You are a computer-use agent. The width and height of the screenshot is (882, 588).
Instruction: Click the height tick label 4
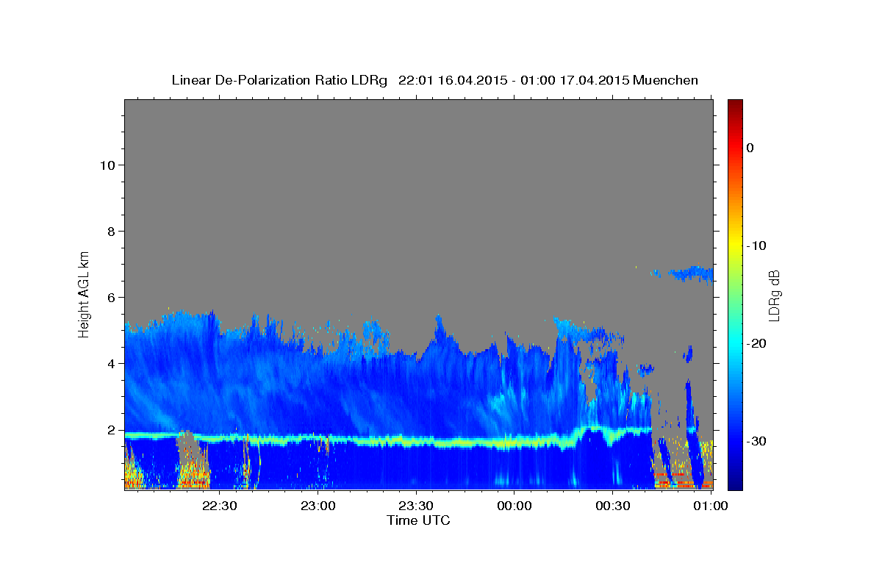[x=111, y=363]
